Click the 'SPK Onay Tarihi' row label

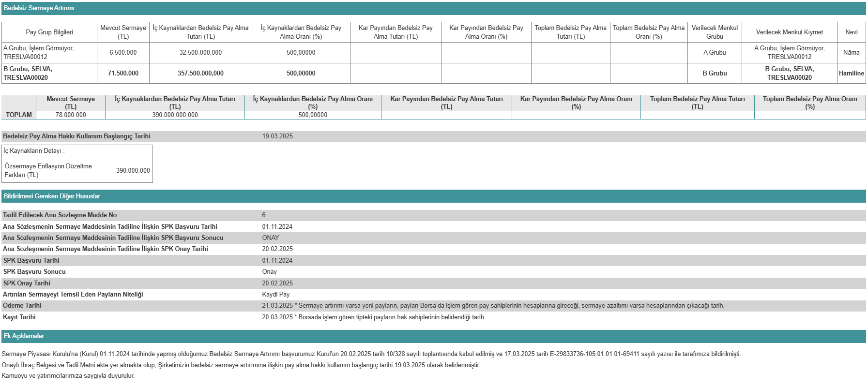tap(27, 283)
